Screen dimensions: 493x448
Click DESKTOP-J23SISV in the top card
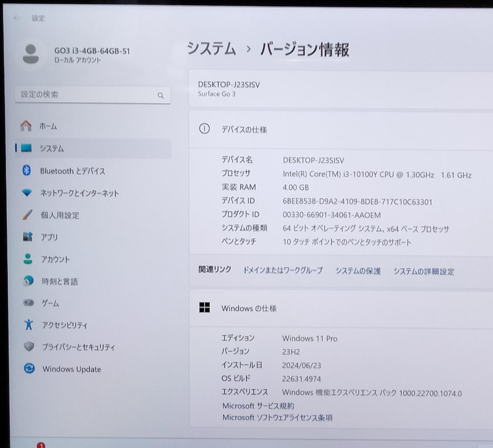pos(229,84)
